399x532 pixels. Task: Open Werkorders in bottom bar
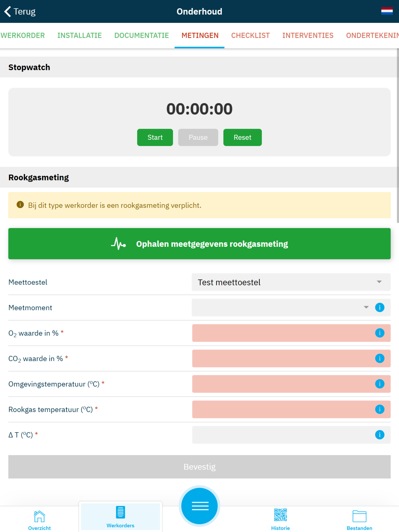click(x=120, y=516)
